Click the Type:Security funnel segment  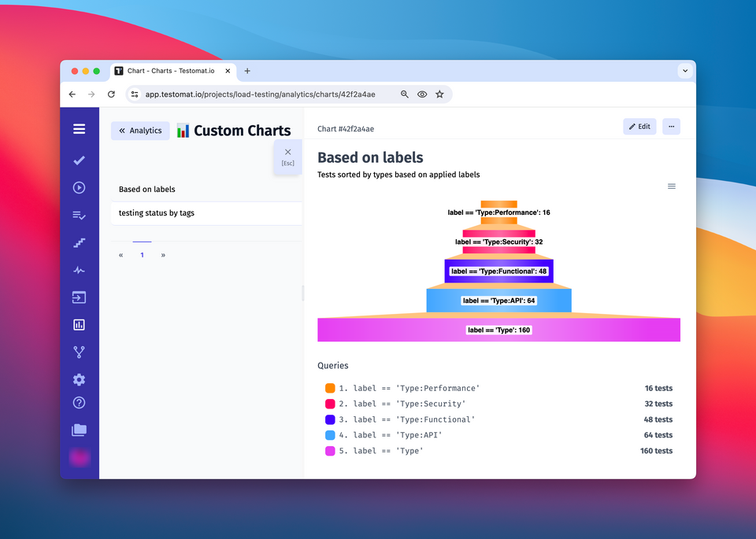click(x=499, y=242)
